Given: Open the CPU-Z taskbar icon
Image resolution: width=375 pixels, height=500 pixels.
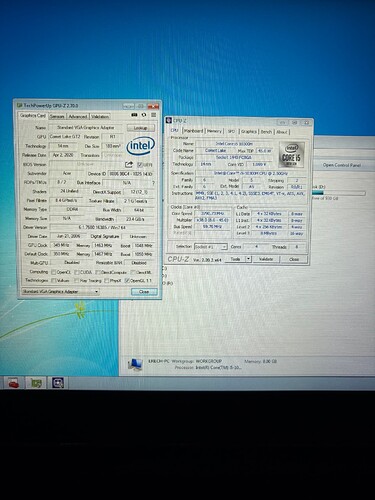Looking at the screenshot, I should [58, 383].
